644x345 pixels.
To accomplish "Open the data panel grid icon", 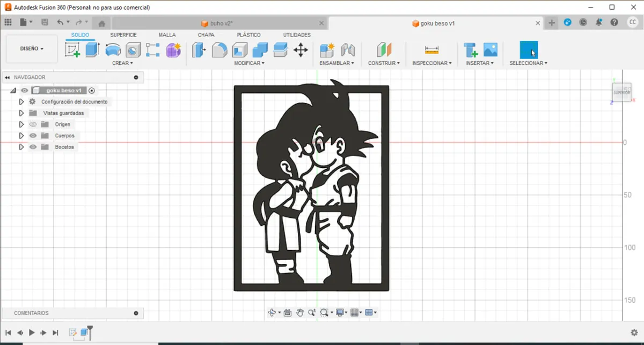I will click(x=8, y=23).
